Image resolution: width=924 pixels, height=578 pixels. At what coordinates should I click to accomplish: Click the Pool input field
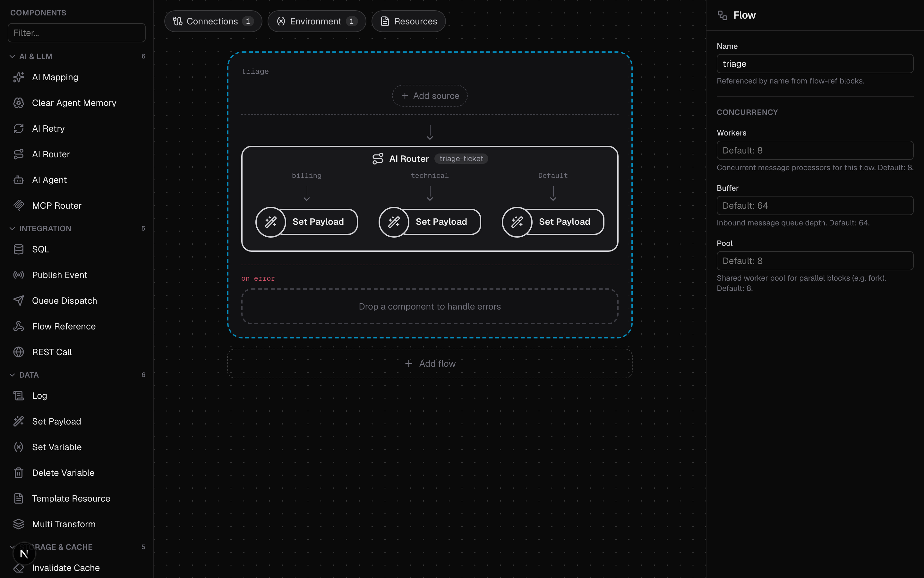815,261
